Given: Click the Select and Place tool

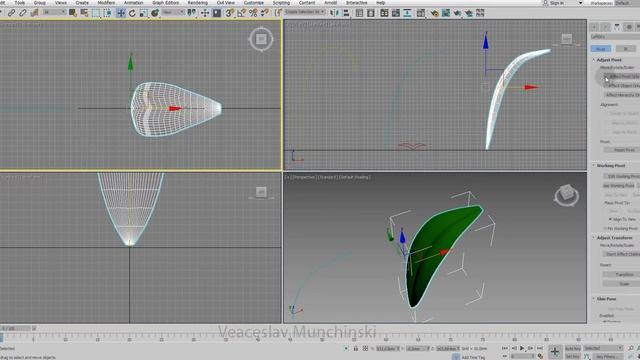Looking at the screenshot, I should (x=155, y=13).
